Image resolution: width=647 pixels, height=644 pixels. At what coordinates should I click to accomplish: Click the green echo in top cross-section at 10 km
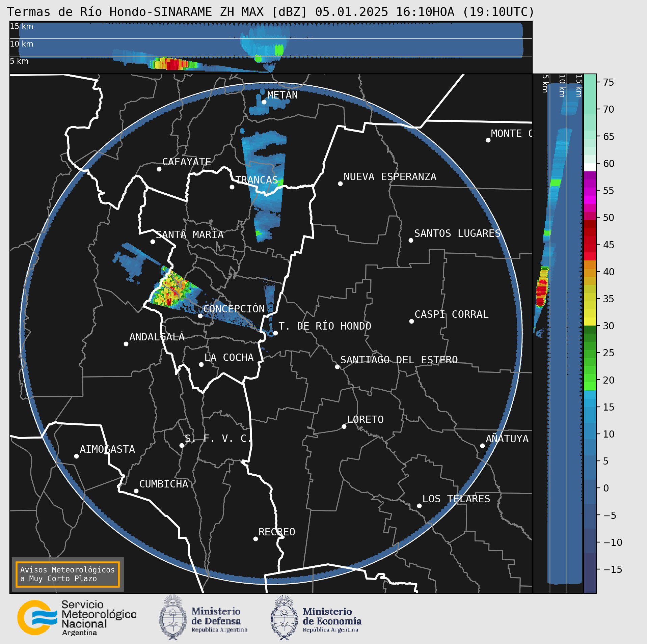click(x=279, y=50)
